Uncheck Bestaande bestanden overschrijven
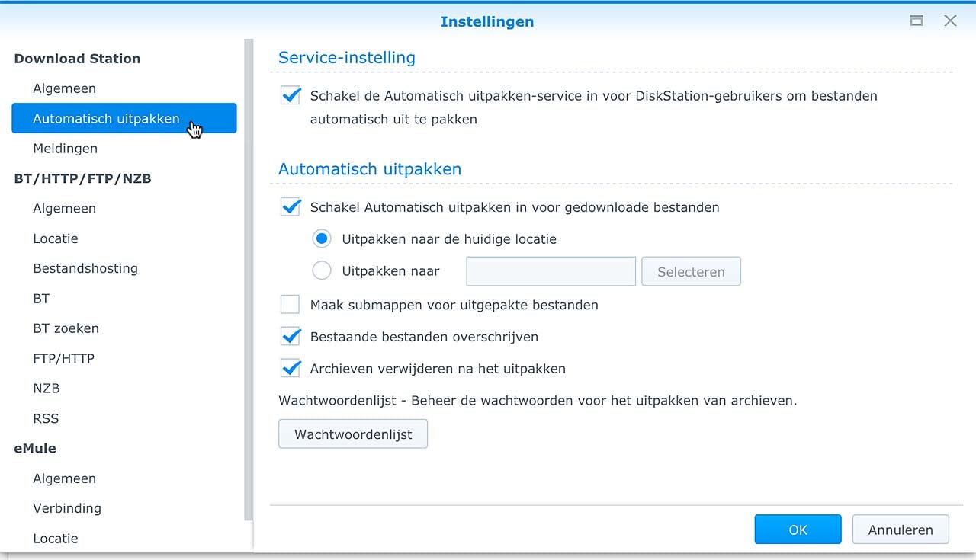The width and height of the screenshot is (976, 560). click(290, 335)
